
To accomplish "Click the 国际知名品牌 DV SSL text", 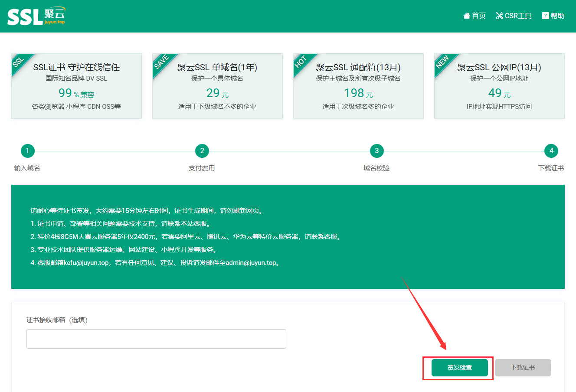I will (x=76, y=78).
